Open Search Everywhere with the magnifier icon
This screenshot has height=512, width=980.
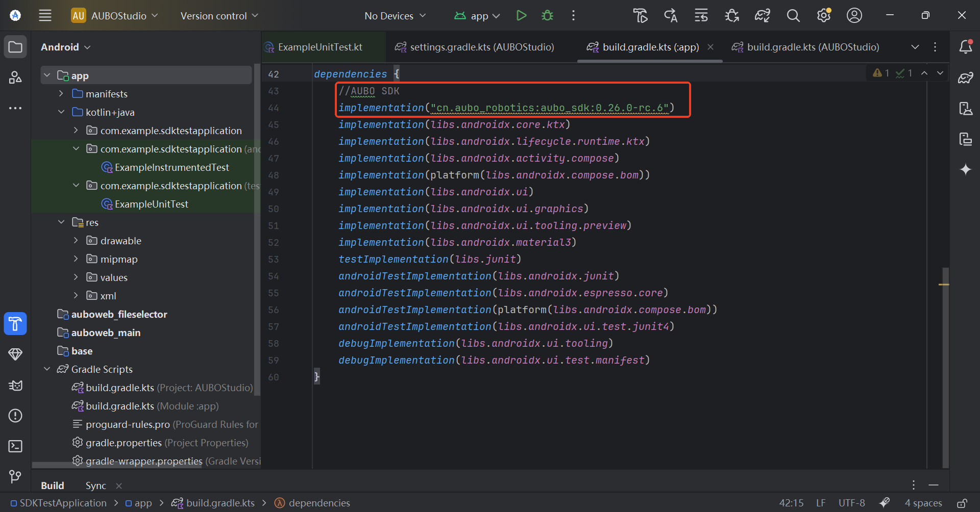tap(793, 15)
